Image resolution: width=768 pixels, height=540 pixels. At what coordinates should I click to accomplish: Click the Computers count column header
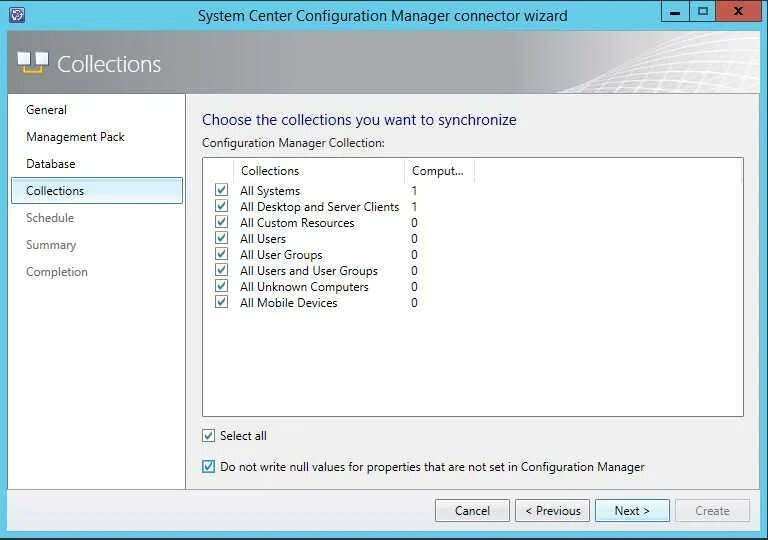pos(438,171)
